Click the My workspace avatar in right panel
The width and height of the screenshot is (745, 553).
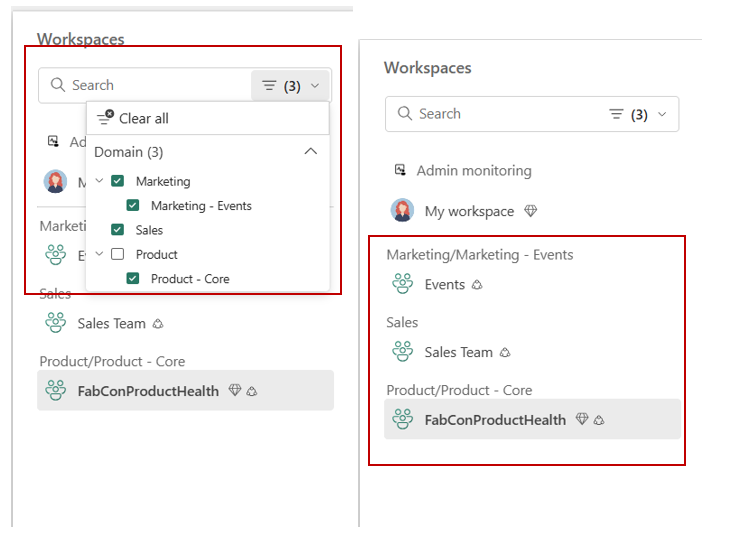402,210
